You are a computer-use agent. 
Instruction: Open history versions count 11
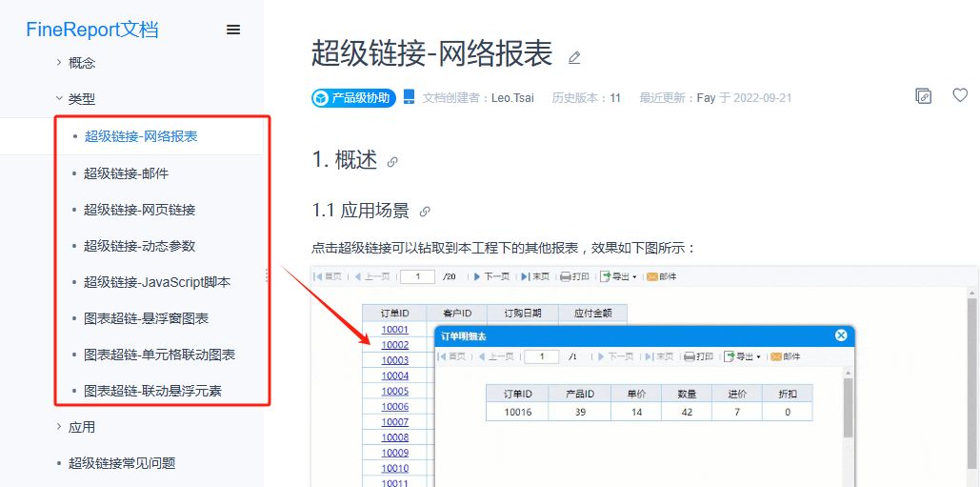click(x=615, y=98)
